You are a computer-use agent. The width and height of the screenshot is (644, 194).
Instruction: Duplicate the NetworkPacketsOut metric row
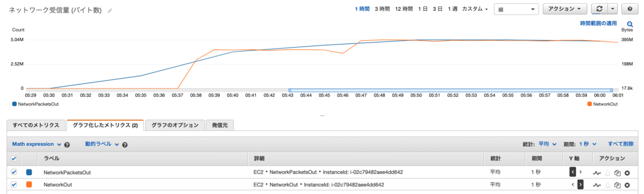pos(618,173)
